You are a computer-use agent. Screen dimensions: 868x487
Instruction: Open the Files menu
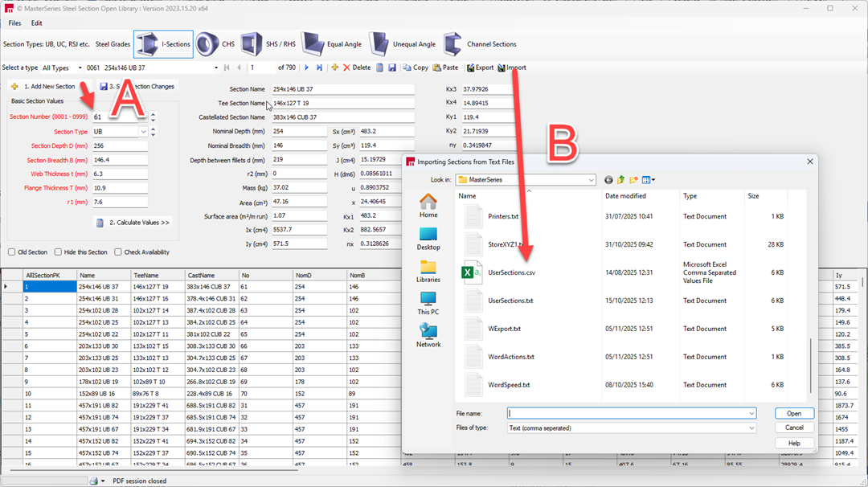(14, 23)
